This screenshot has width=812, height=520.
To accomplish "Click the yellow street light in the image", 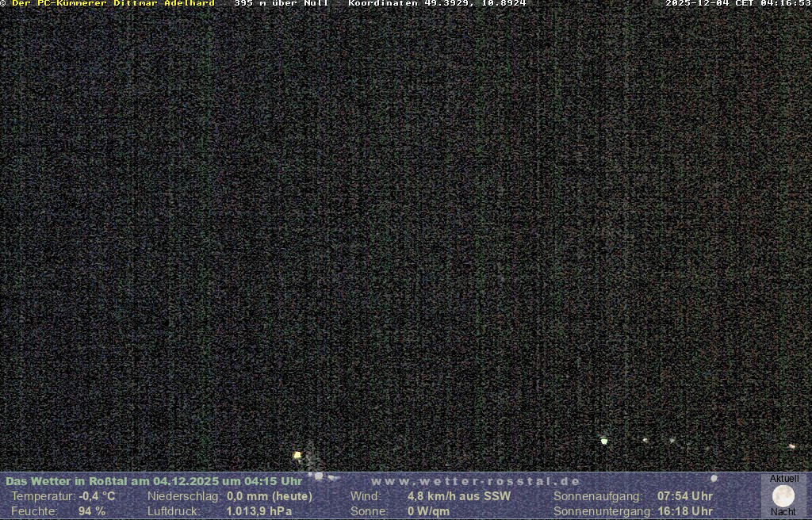I will coord(297,455).
